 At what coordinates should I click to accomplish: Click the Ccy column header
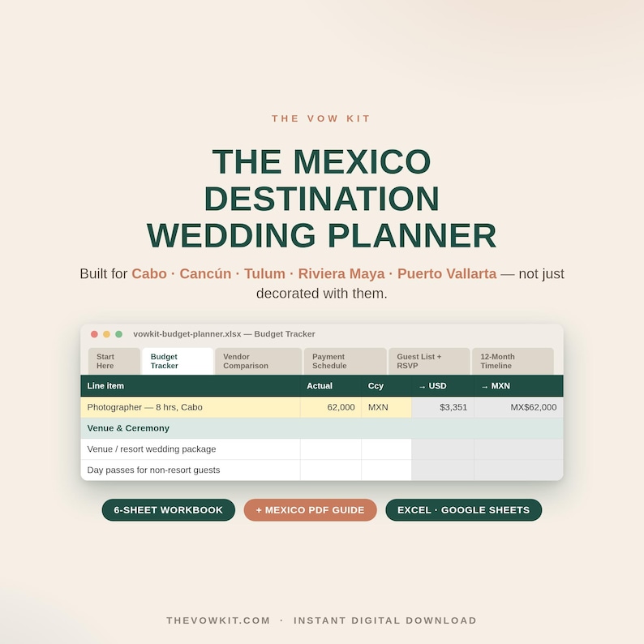386,385
